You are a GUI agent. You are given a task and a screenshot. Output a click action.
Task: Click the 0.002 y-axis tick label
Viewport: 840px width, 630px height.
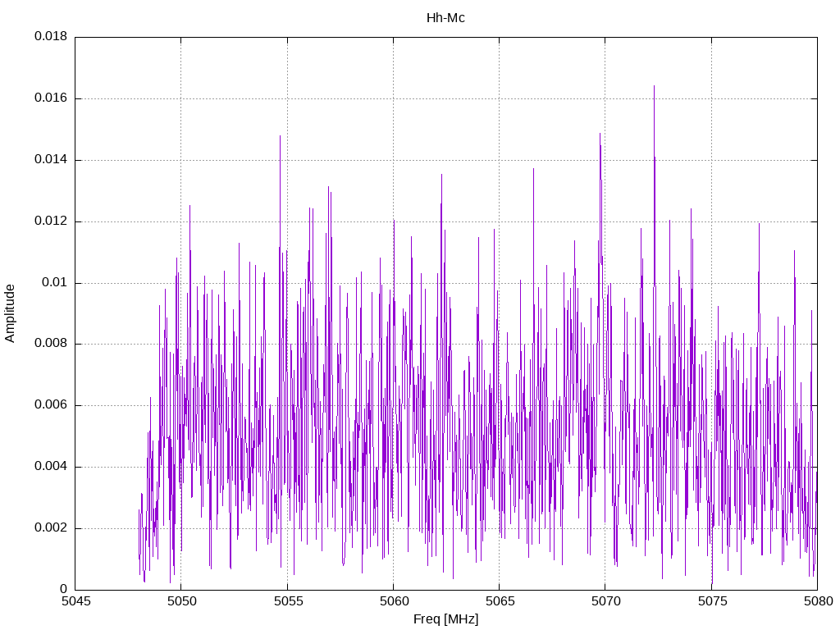point(51,527)
